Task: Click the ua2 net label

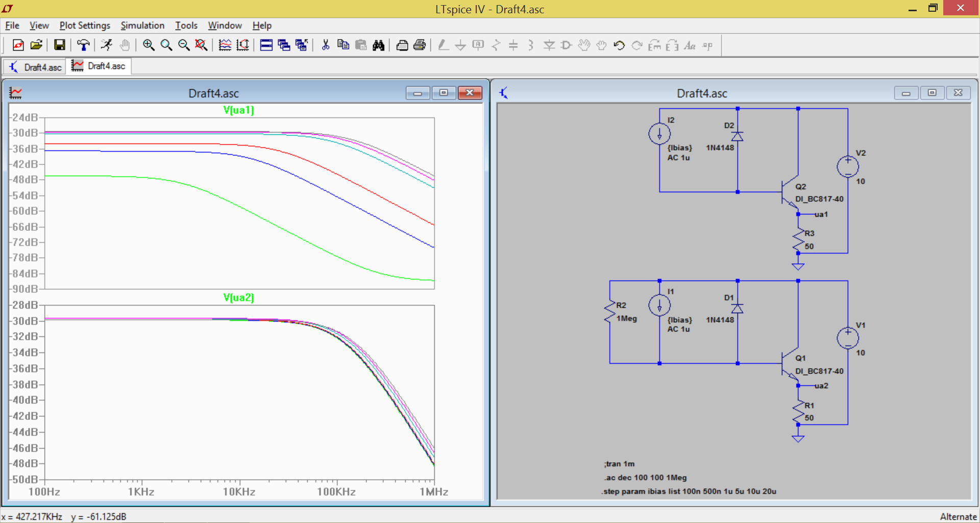Action: point(821,386)
